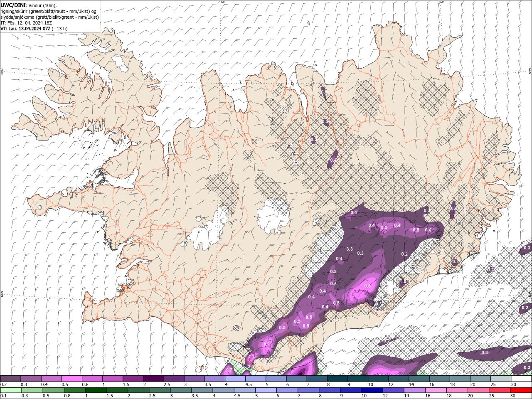Click the 'rigning/skúrir' description line
The width and height of the screenshot is (532, 399).
[49, 11]
